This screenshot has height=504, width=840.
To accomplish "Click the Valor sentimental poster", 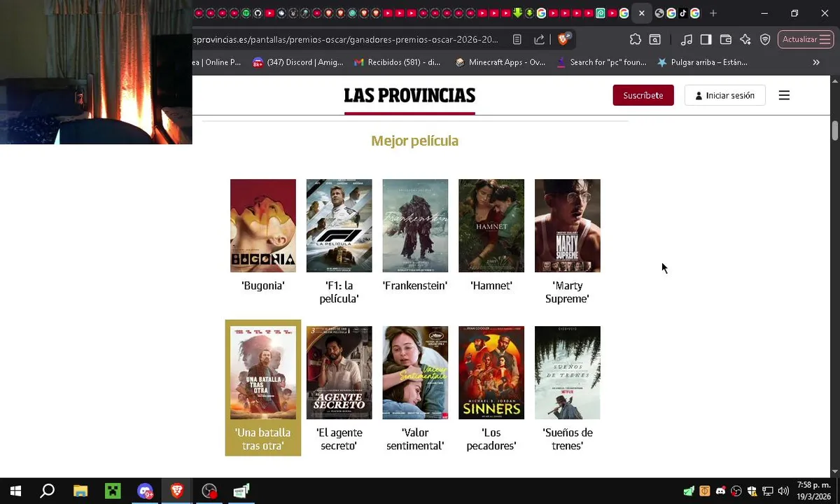I will pos(415,372).
